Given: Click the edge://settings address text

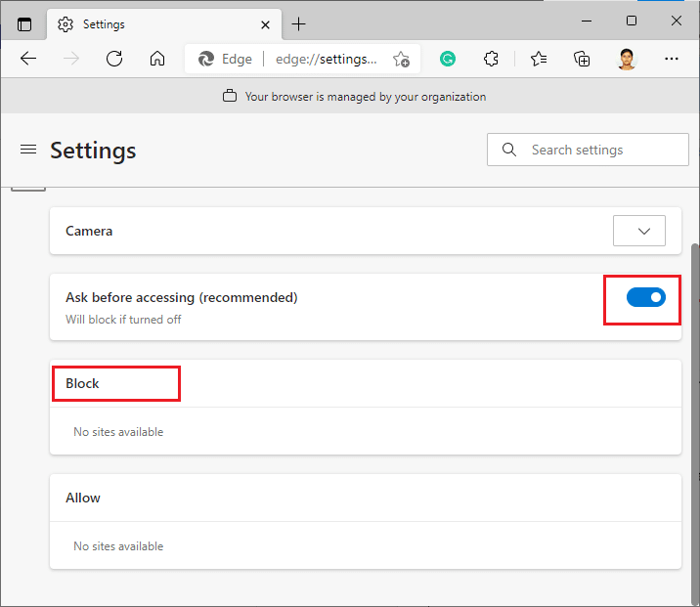Looking at the screenshot, I should [x=326, y=59].
